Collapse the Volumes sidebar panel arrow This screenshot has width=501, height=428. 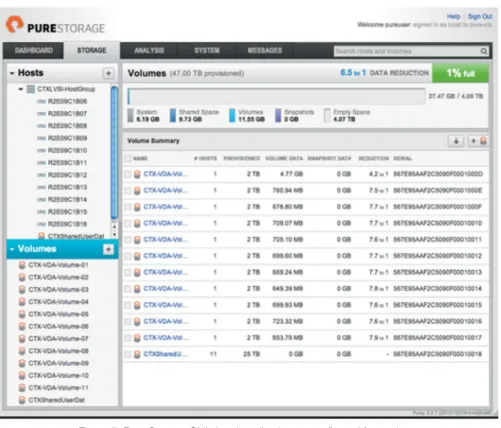coord(12,249)
